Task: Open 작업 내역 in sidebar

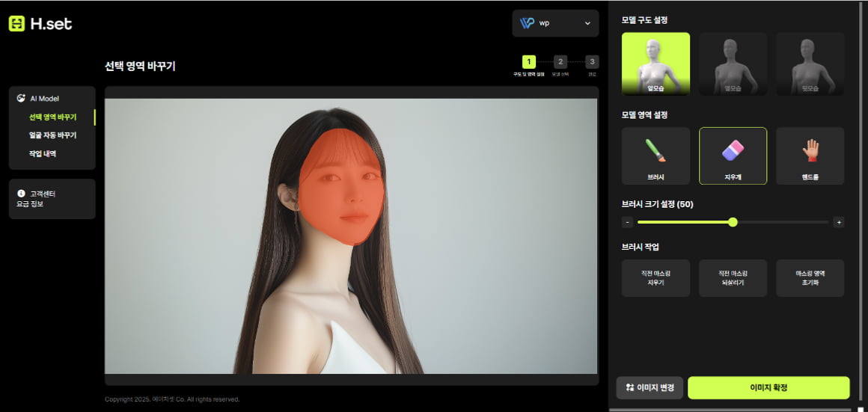Action: point(43,153)
